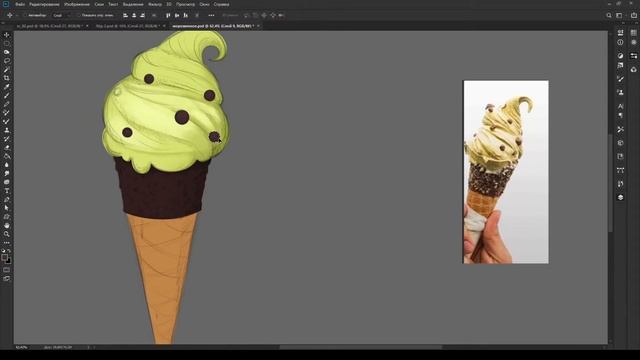Open the workspace switcher dropdown
The height and width of the screenshot is (360, 640).
620,16
